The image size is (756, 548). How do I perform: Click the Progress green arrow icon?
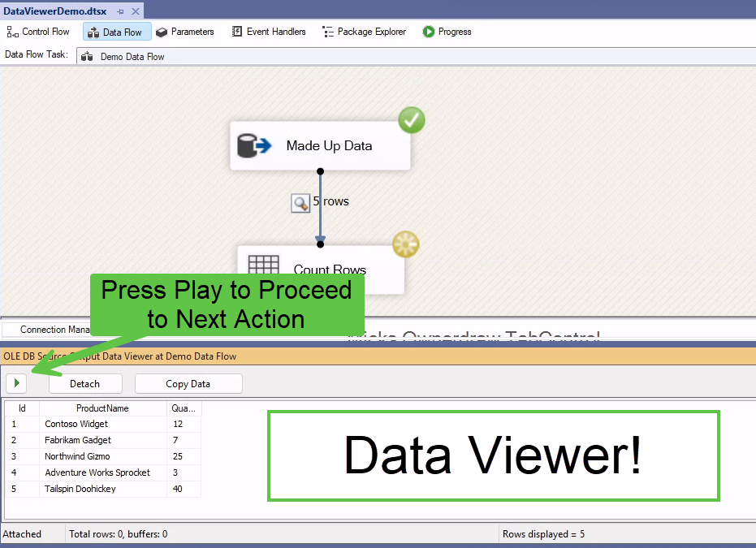[429, 32]
